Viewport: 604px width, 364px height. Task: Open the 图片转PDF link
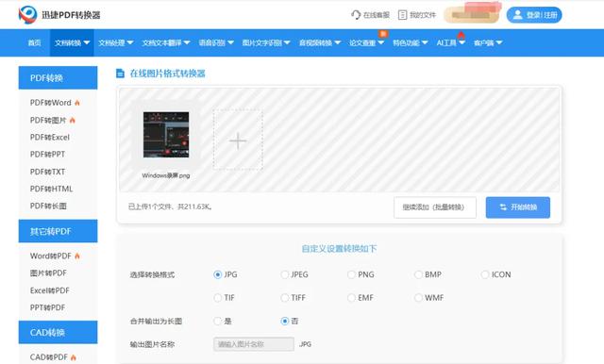point(48,273)
